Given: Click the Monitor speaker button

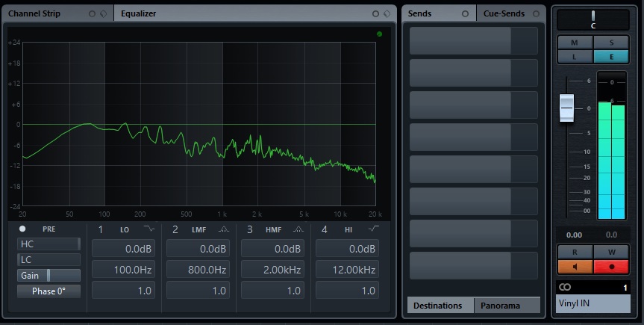Looking at the screenshot, I should 575,266.
